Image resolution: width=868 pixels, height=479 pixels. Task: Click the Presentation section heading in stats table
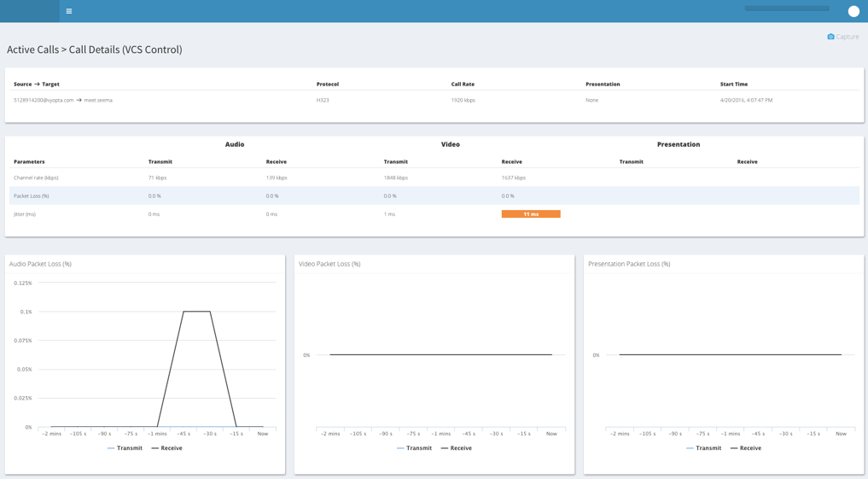click(x=679, y=144)
